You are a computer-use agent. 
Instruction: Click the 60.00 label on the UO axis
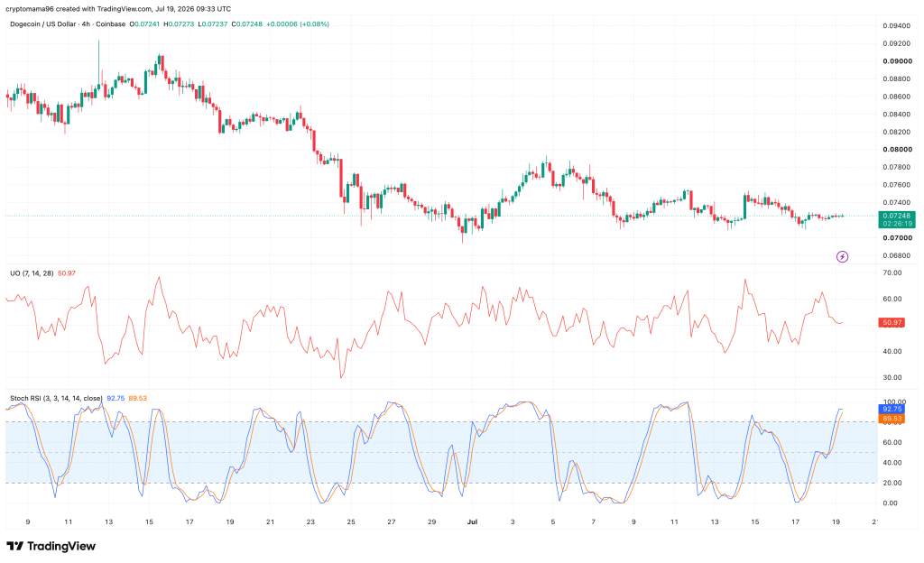coord(892,300)
